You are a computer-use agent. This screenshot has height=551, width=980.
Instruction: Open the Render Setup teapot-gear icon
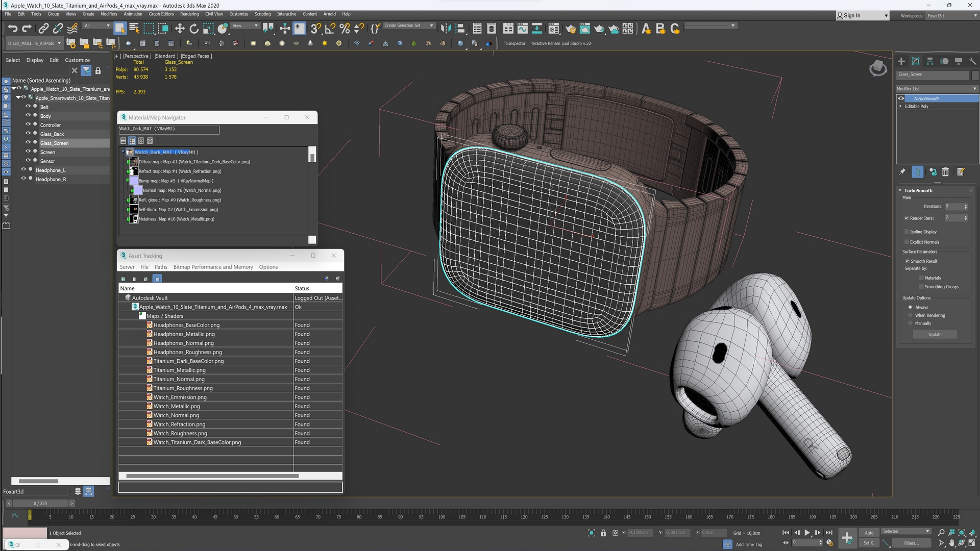point(570,29)
